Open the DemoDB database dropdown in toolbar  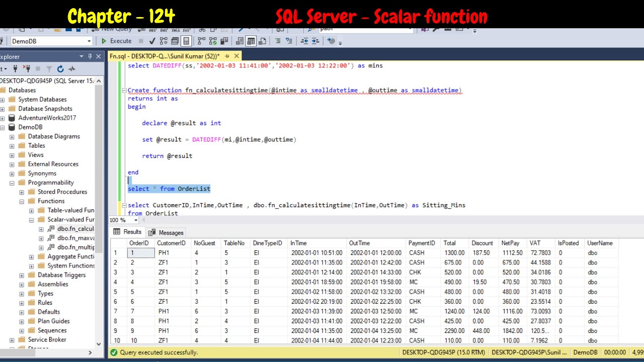pyautogui.click(x=89, y=41)
